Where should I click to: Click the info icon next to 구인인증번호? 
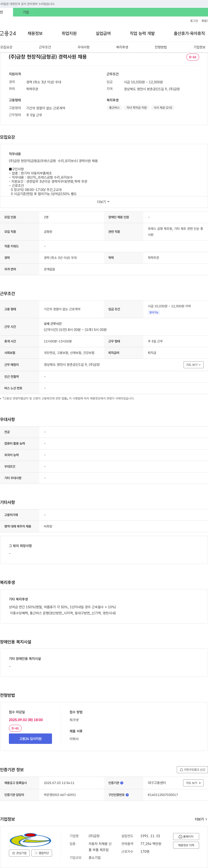pos(127,794)
